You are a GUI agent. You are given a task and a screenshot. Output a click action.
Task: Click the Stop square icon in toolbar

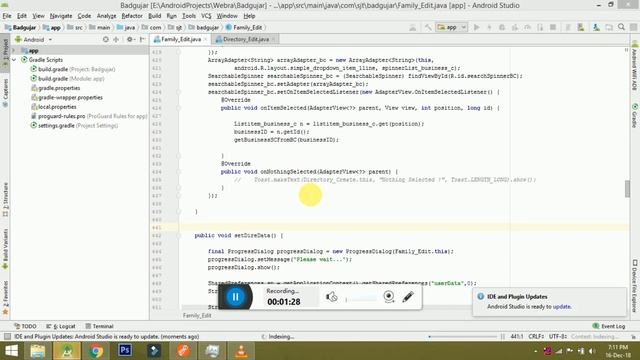[553, 27]
